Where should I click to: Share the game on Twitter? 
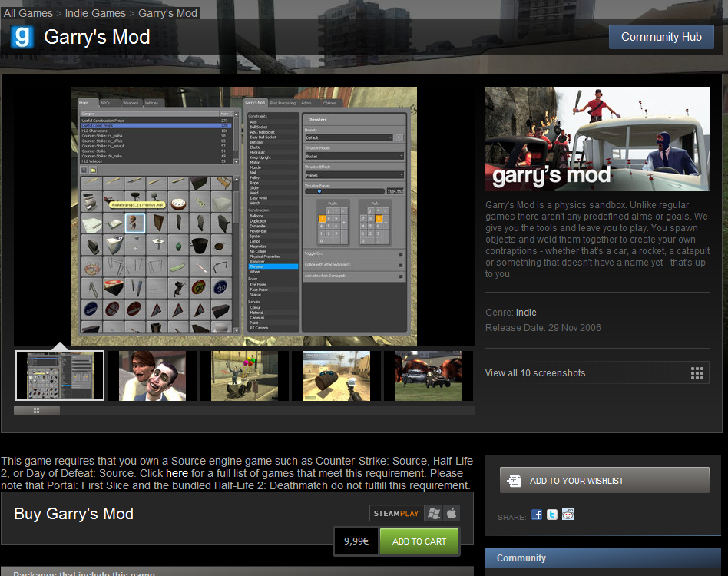[x=552, y=515]
